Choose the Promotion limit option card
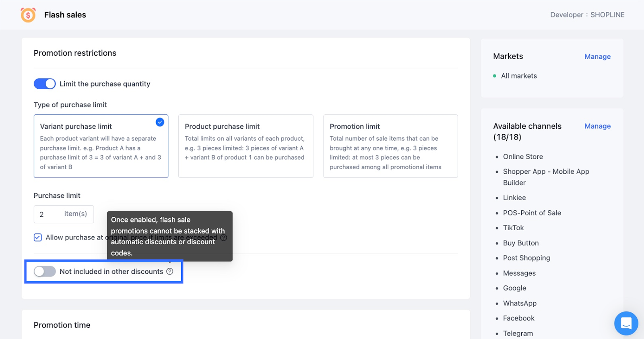The image size is (644, 339). [390, 146]
